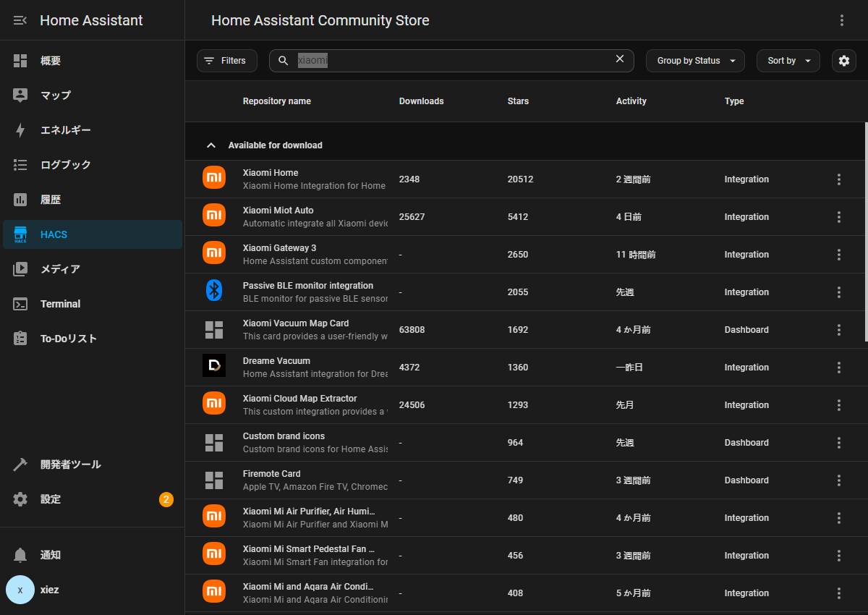The width and height of the screenshot is (868, 615).
Task: Select the Xiaomi Miot Auto repository name
Action: [278, 211]
